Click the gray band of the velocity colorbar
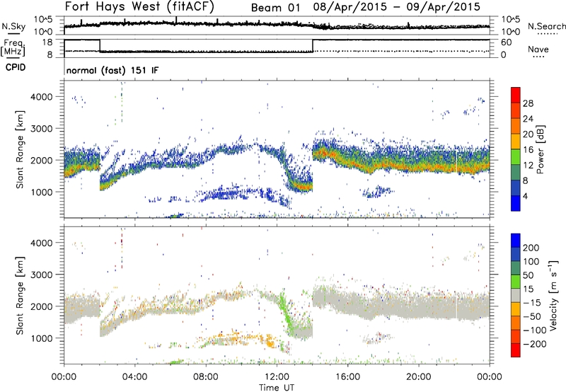This screenshot has height=392, width=566. 516,296
